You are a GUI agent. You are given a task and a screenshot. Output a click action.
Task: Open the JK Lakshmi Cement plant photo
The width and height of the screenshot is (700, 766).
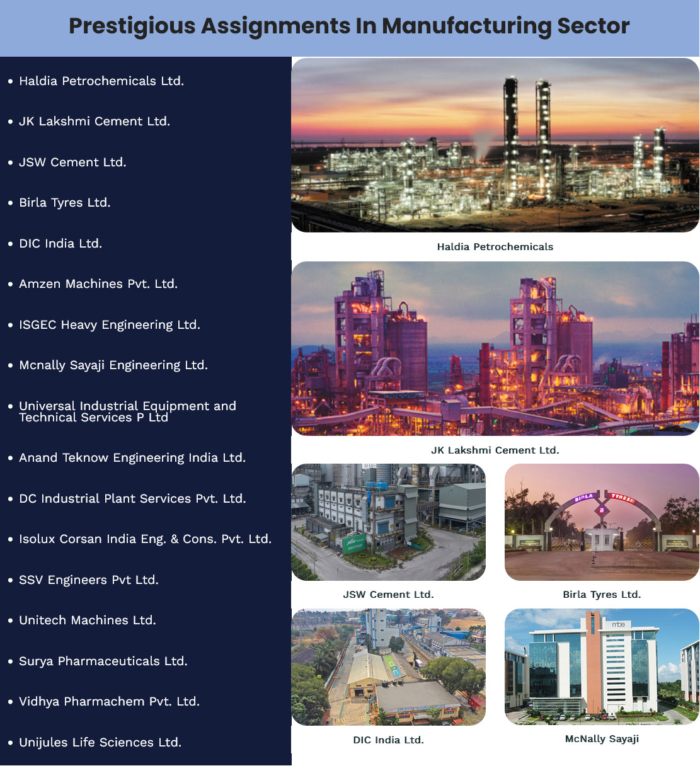point(495,348)
